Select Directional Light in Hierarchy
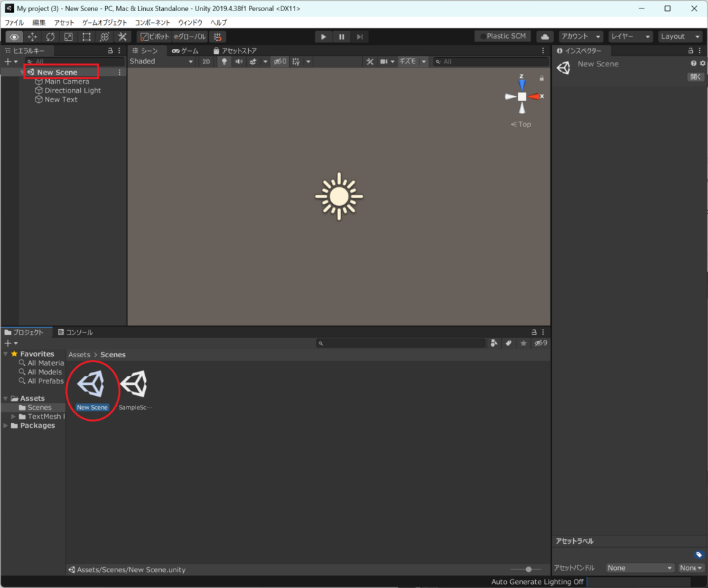 coord(73,91)
